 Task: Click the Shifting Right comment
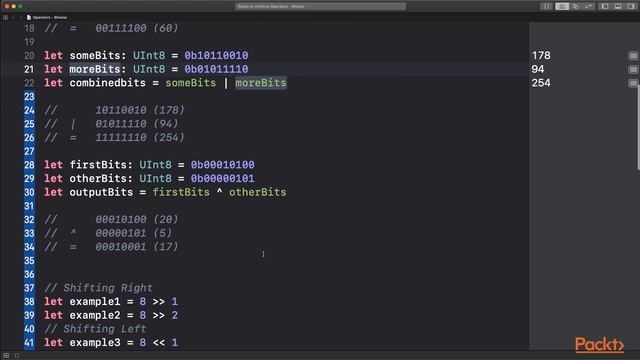pyautogui.click(x=98, y=288)
